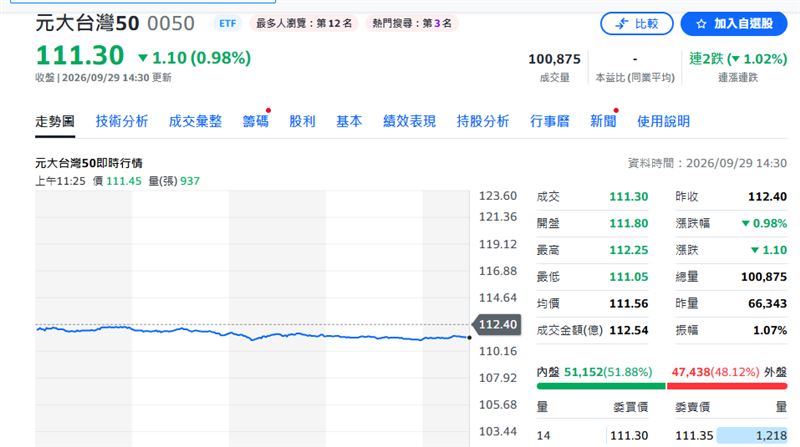
Task: Click the blue intraday price line chart
Action: tap(253, 334)
